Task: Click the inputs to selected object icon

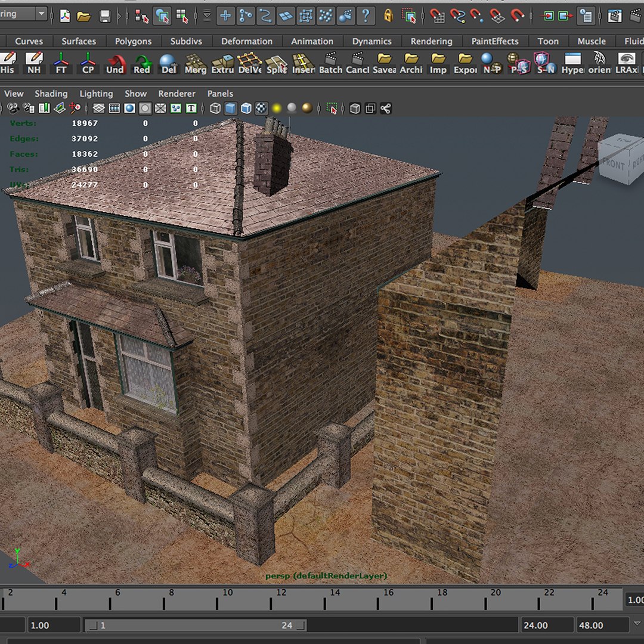Action: pyautogui.click(x=547, y=16)
